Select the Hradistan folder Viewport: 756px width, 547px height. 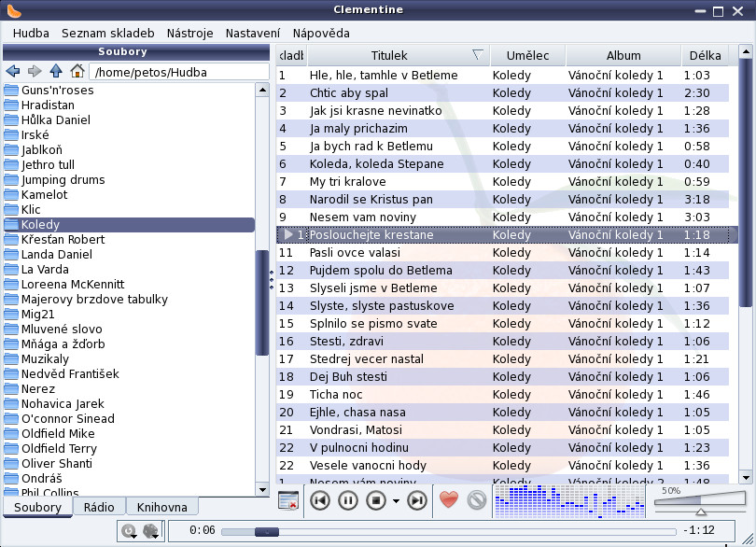pyautogui.click(x=129, y=105)
